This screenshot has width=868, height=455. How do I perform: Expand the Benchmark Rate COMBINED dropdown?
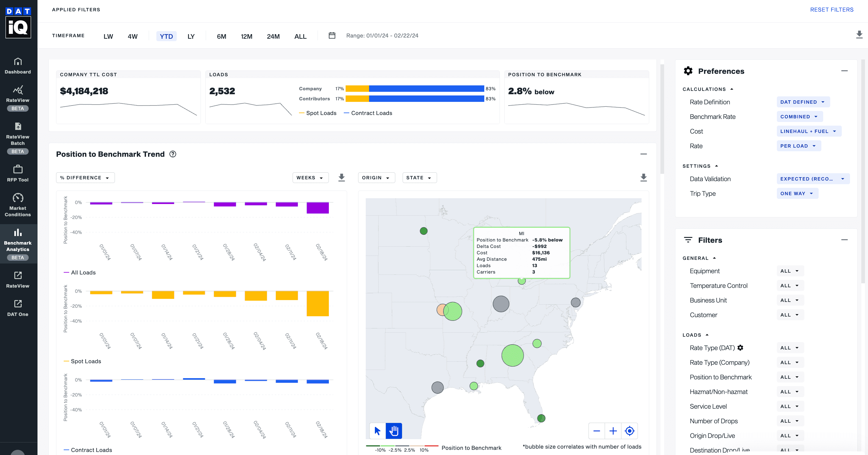coord(799,116)
